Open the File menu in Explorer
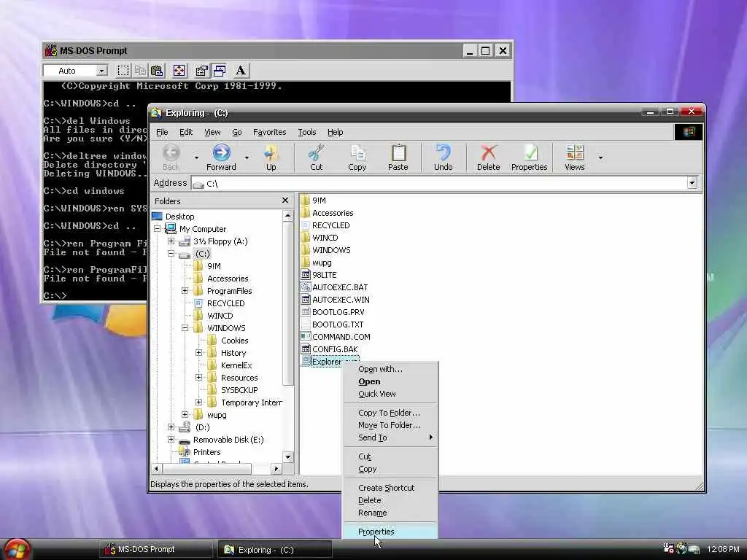Screen dimensions: 747x560 click(162, 132)
